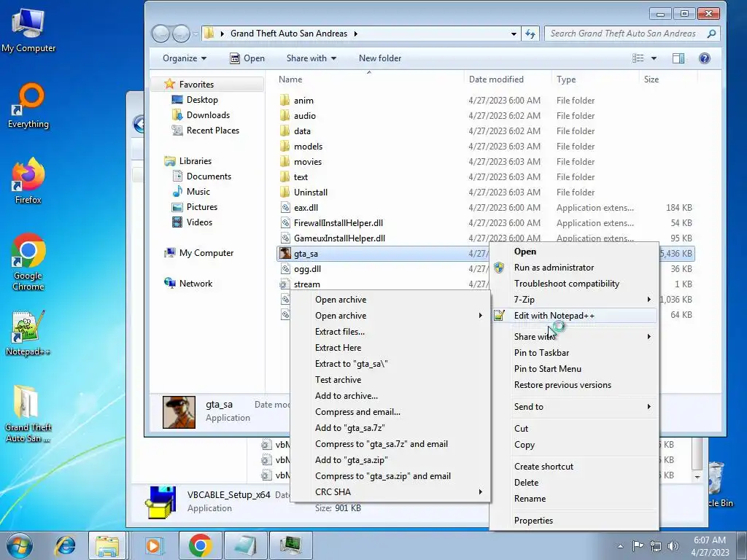Expand the Open archive submenu with arrow
This screenshot has height=560, width=747.
[391, 316]
